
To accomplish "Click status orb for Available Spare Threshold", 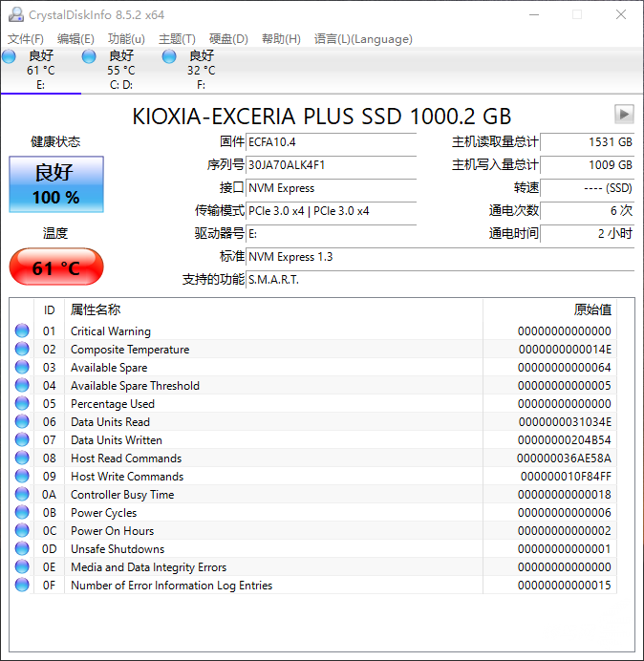I will (x=22, y=385).
